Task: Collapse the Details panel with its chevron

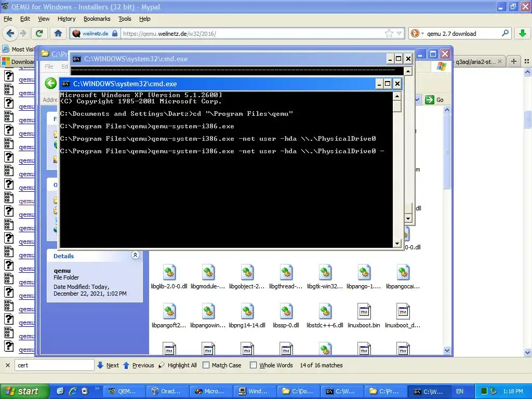Action: tap(136, 255)
